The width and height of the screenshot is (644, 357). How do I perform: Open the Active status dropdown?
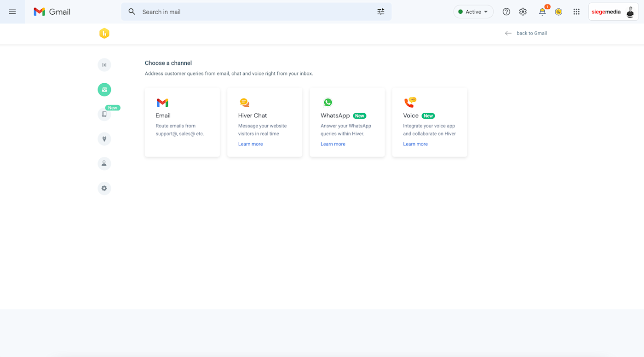[473, 12]
